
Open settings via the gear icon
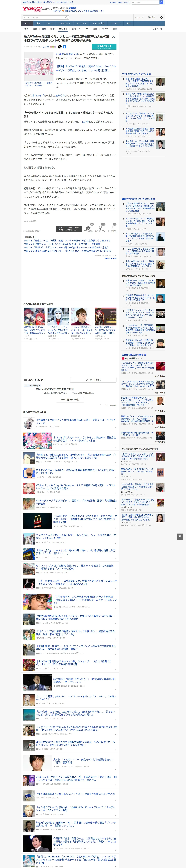point(161,18)
